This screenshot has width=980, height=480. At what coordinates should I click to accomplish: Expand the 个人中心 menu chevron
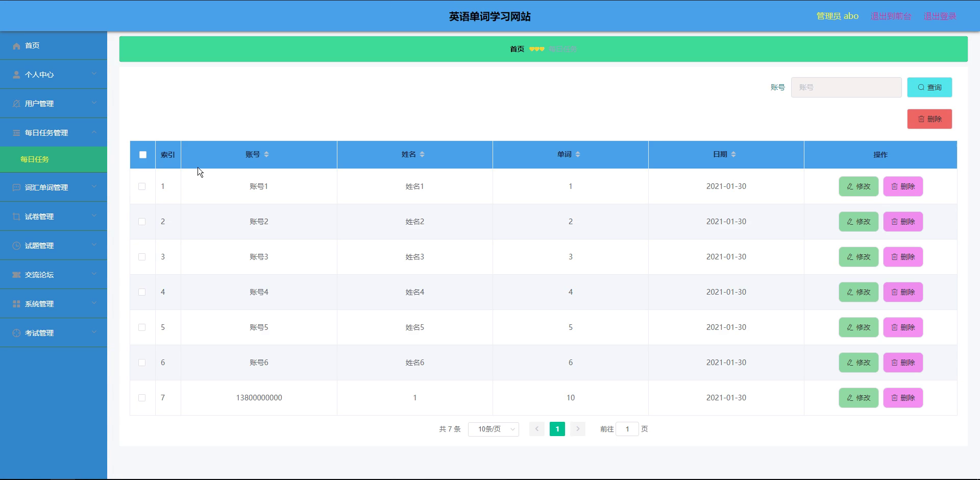point(94,74)
